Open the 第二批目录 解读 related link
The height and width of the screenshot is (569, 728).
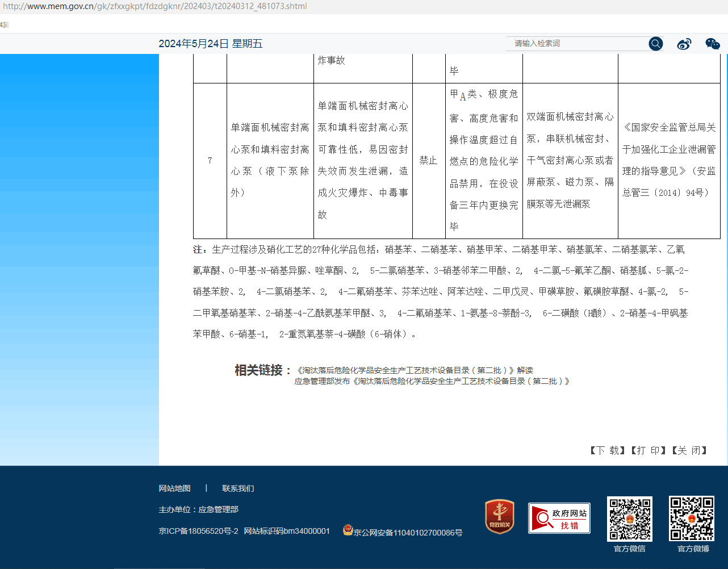click(x=415, y=370)
